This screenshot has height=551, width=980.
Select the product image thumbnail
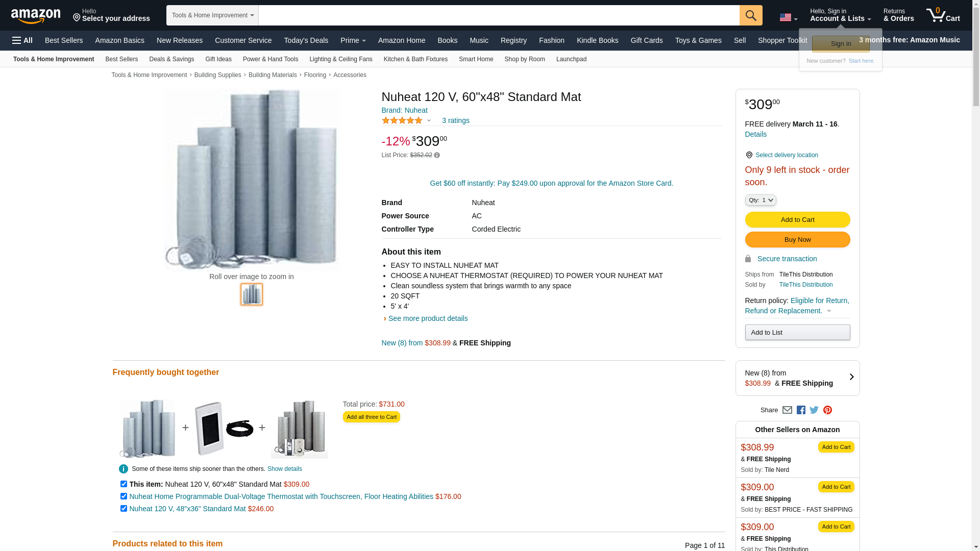point(252,294)
